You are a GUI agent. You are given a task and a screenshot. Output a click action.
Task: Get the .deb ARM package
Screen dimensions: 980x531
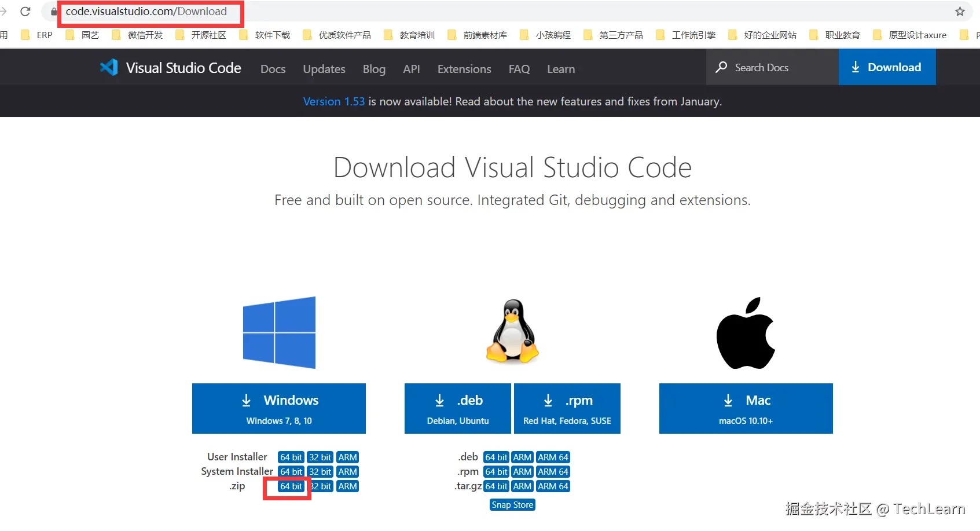click(522, 457)
